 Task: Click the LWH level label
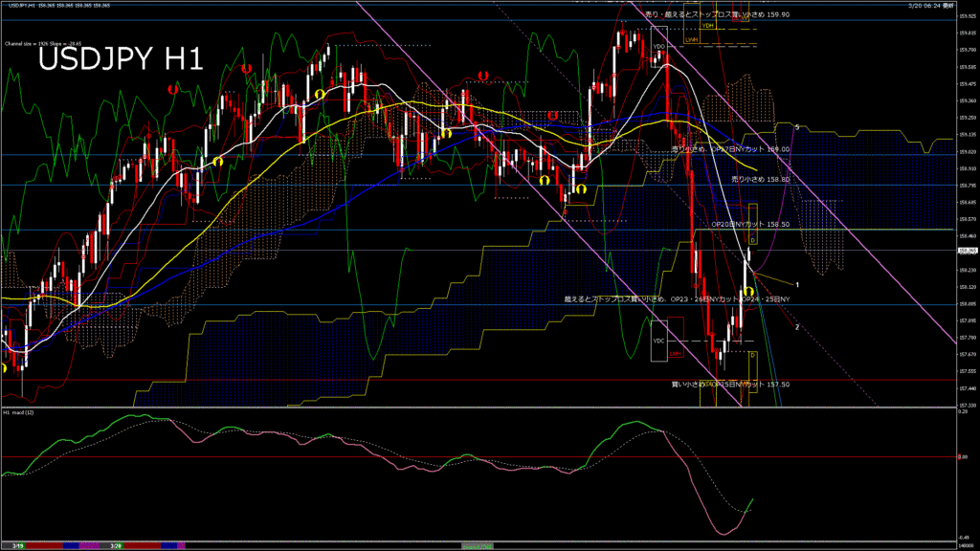point(691,39)
